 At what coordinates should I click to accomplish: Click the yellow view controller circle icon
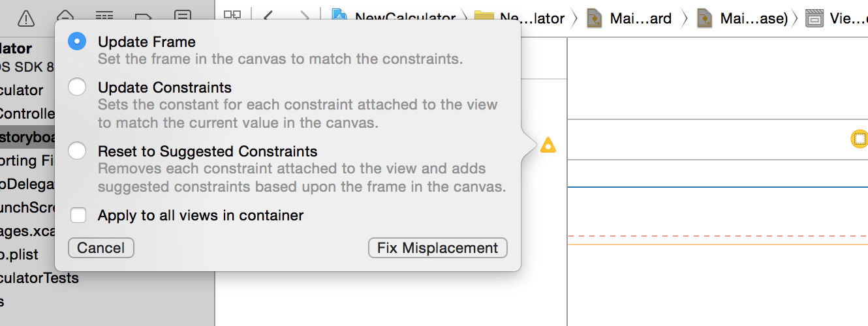[x=860, y=139]
